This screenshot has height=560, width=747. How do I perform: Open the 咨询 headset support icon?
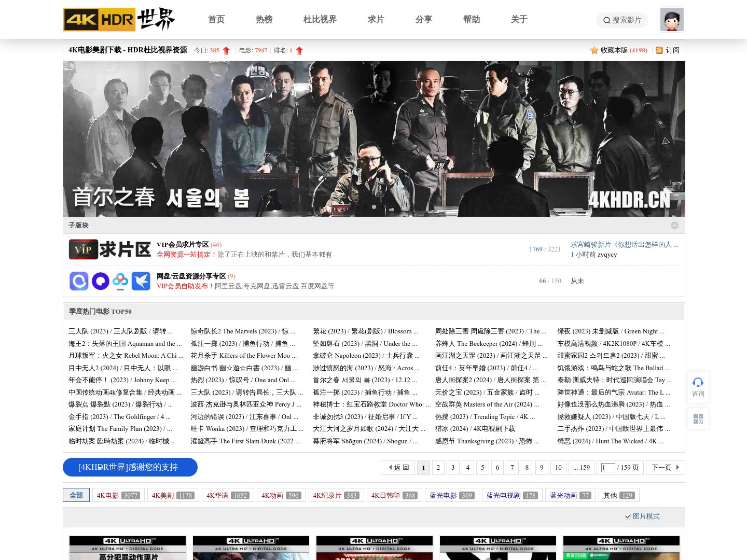pos(698,387)
